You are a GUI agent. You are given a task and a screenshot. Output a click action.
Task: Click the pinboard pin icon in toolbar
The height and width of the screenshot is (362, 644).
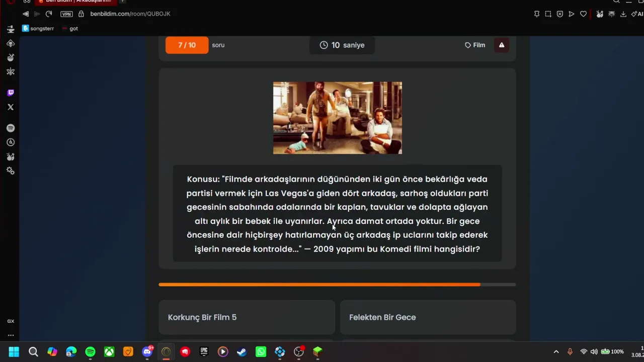(537, 14)
